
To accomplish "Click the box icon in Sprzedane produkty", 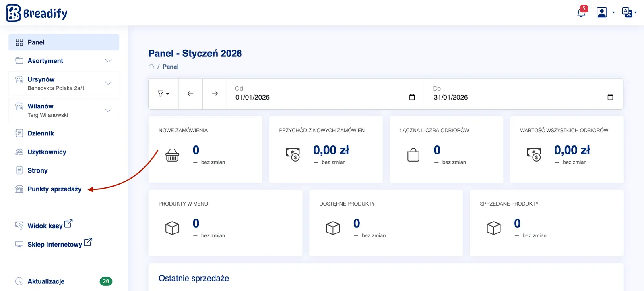I will pos(493,228).
